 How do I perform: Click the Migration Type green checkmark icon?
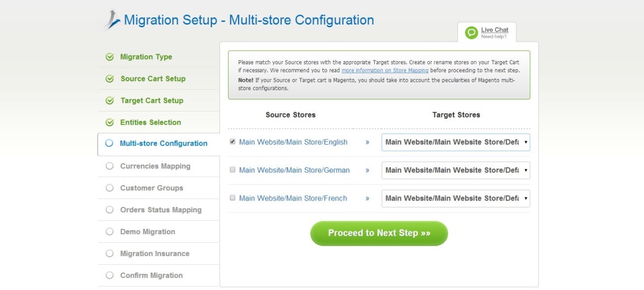click(x=110, y=57)
